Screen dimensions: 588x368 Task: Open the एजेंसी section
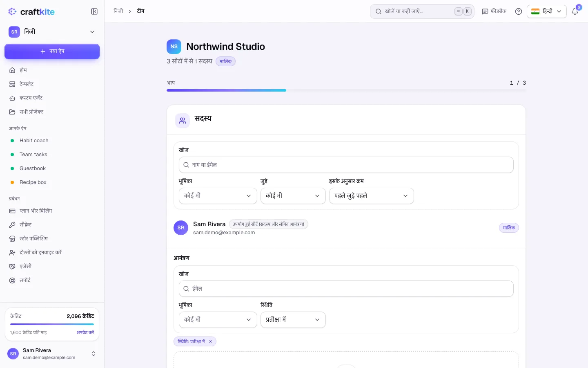(52, 267)
